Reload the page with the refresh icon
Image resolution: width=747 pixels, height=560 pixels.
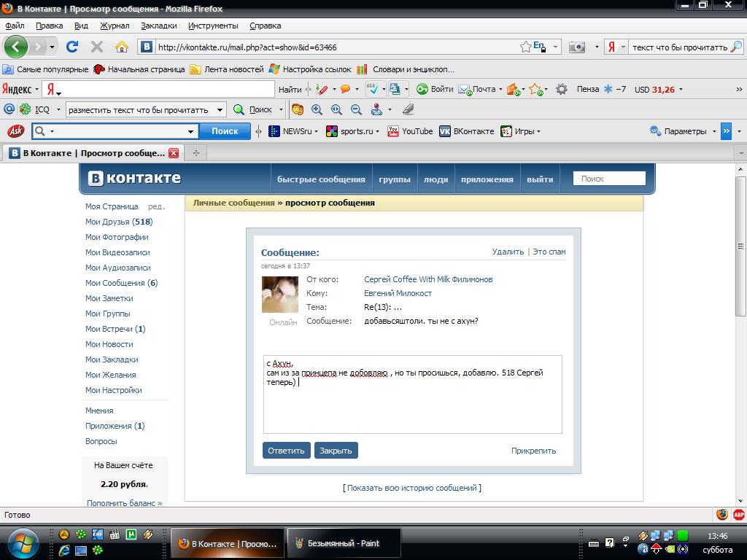point(72,47)
